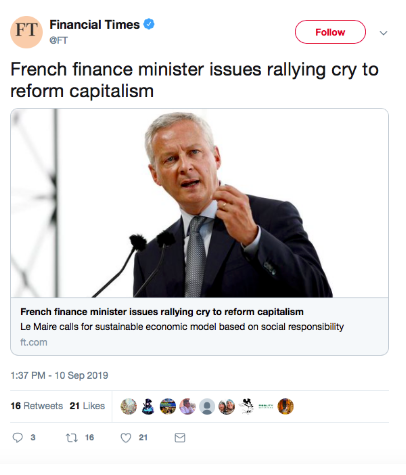
Task: Send tweet via envelope message icon
Action: tap(180, 438)
